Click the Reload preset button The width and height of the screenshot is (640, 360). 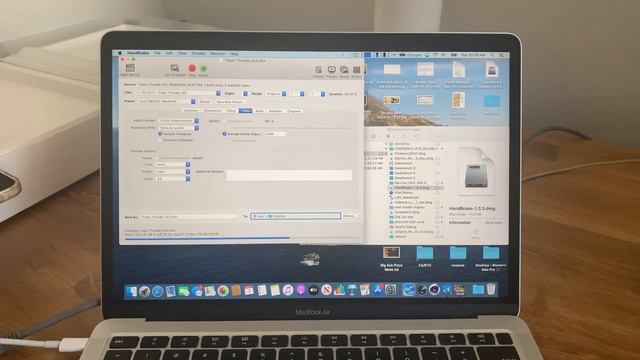coord(205,102)
